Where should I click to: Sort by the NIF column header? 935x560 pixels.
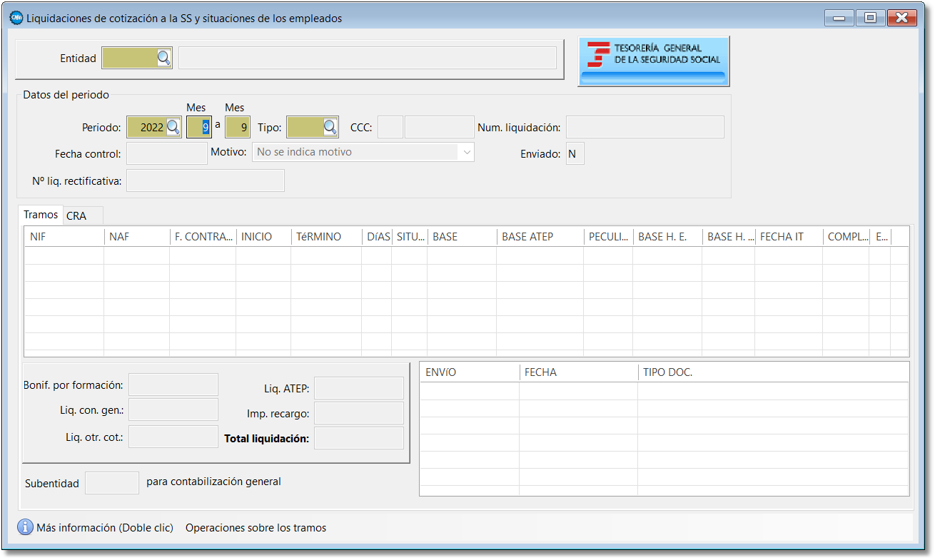(64, 237)
